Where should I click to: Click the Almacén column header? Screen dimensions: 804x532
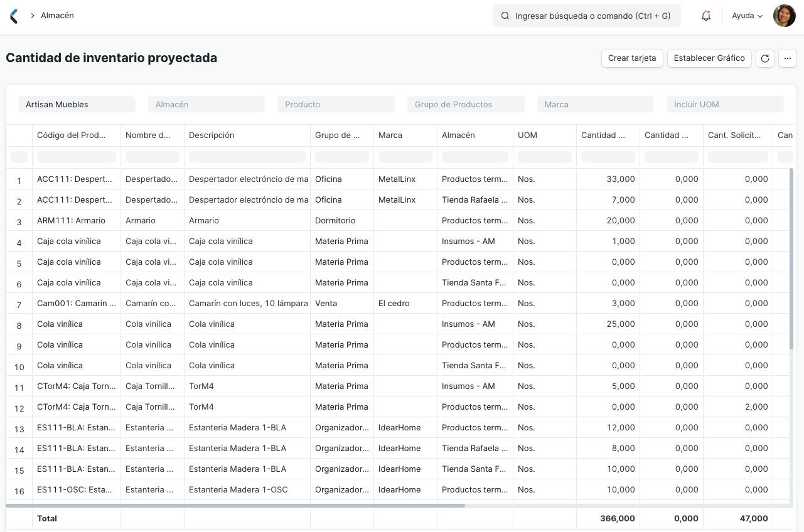(x=475, y=136)
